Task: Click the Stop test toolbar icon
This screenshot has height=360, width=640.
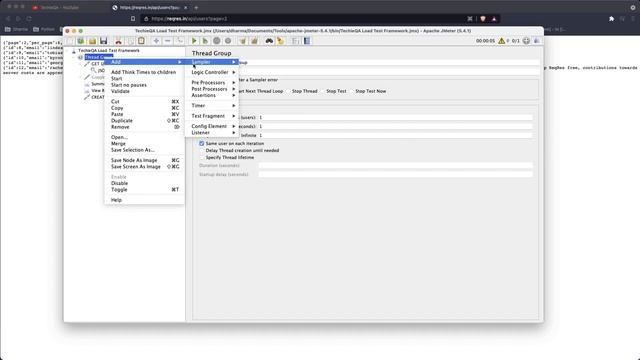Action: (x=217, y=41)
